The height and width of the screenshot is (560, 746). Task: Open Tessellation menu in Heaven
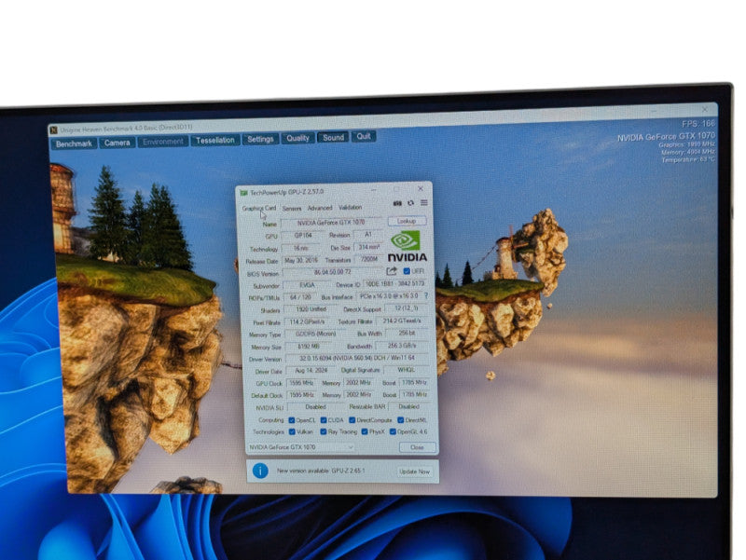pos(215,141)
